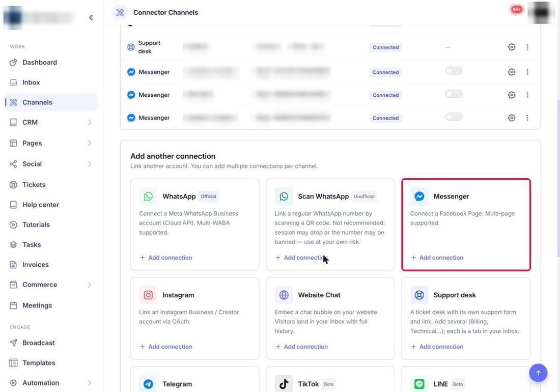Screen dimensions: 560x392
Task: Select the Channels sidebar item
Action: [51, 102]
